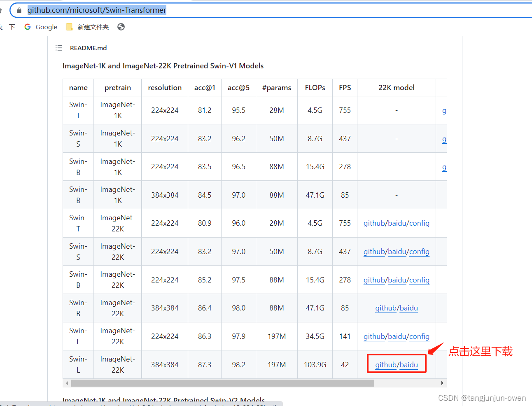
Task: Open config link for Swin-S ImageNet-22K row
Action: [419, 252]
